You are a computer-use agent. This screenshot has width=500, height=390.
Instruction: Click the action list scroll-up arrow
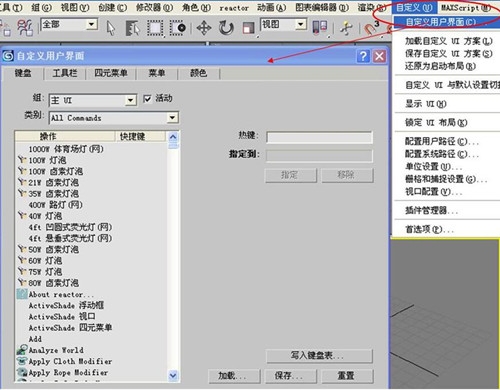(173, 137)
